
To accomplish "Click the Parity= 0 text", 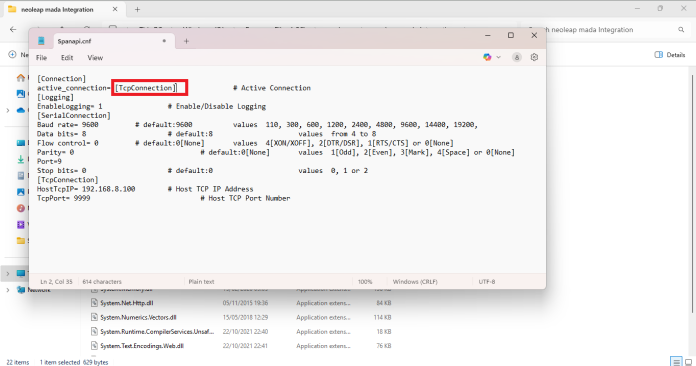I will click(x=55, y=152).
